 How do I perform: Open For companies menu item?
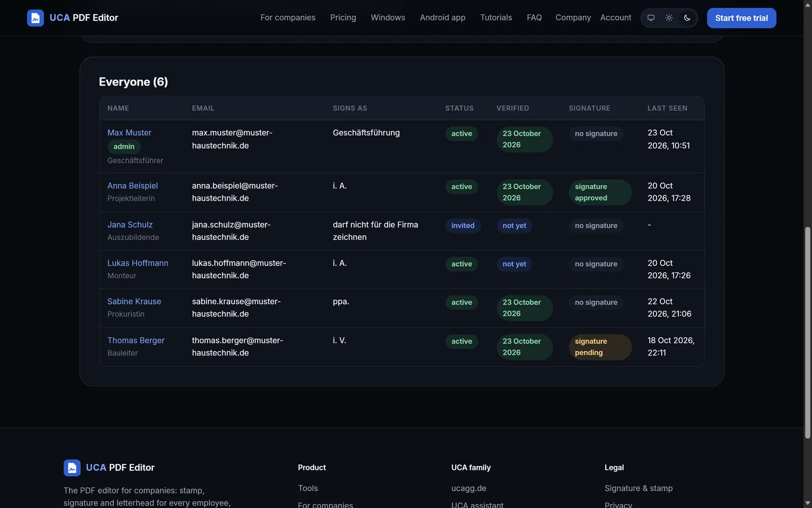pyautogui.click(x=288, y=18)
